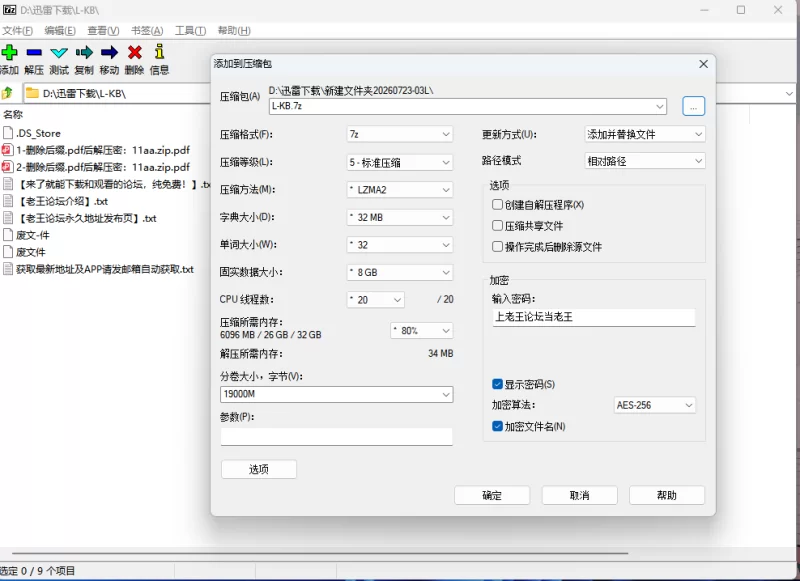This screenshot has height=581, width=800.
Task: Select icon of 废文件 file
Action: (8, 251)
